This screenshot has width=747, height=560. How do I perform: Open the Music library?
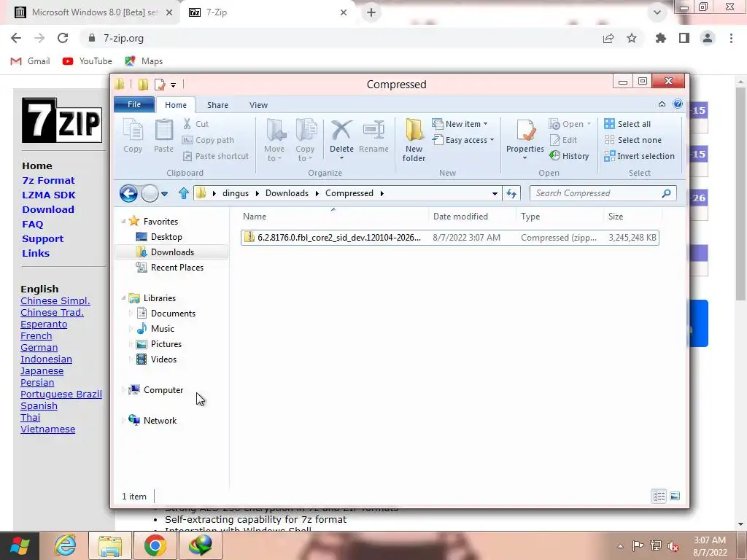pyautogui.click(x=163, y=329)
